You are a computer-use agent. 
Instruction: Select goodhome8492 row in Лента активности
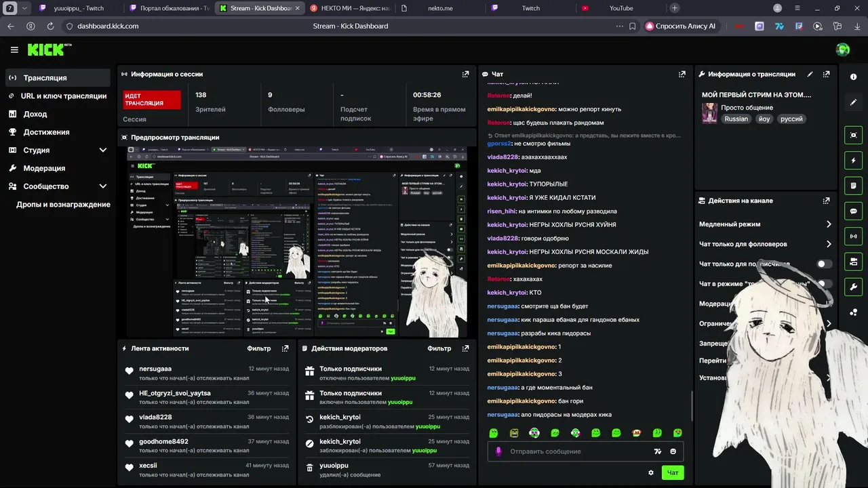(207, 446)
